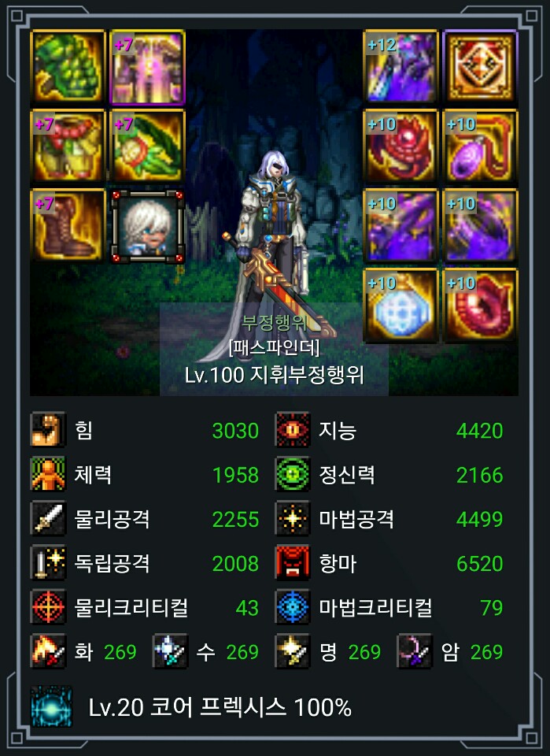This screenshot has width=550, height=756.
Task: Click the orange diamond title emblem icon
Action: click(x=480, y=66)
